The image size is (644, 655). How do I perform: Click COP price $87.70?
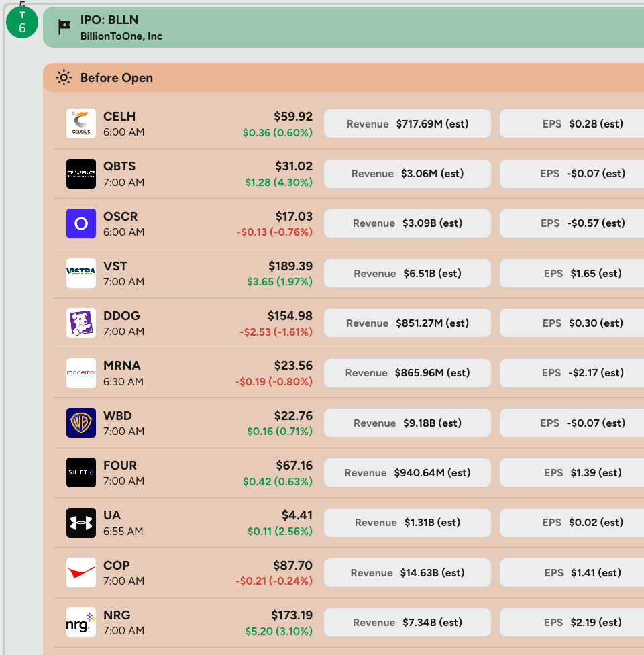[292, 565]
